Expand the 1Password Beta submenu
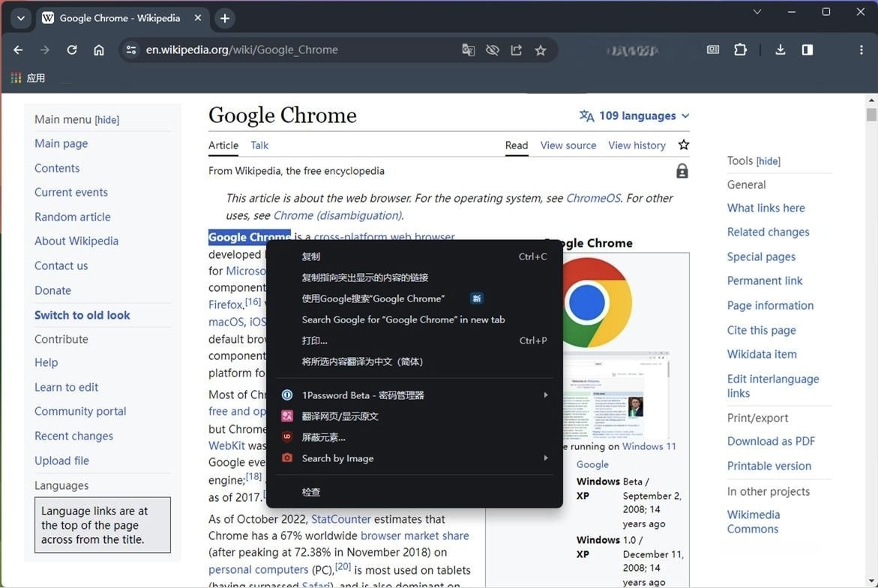The height and width of the screenshot is (588, 878). [546, 394]
